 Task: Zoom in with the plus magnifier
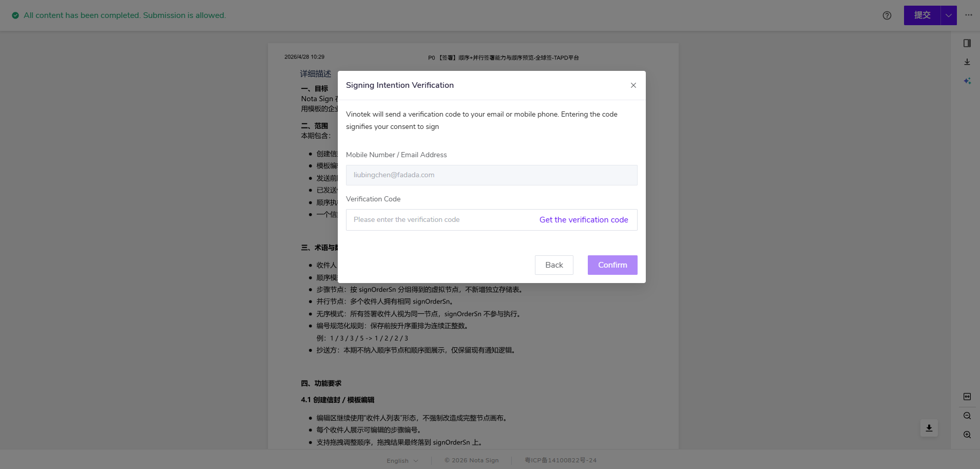(967, 435)
